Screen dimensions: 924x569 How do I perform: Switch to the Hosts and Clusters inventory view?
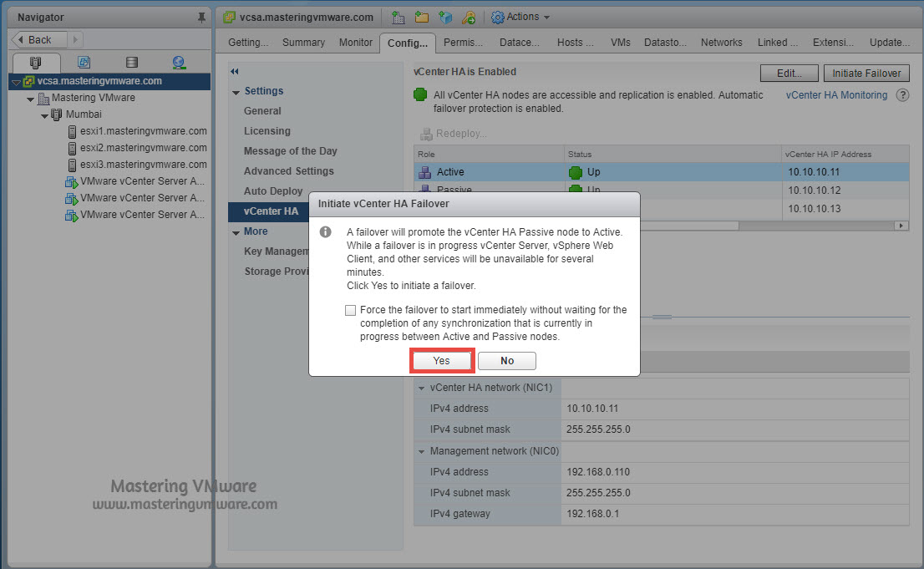point(35,62)
